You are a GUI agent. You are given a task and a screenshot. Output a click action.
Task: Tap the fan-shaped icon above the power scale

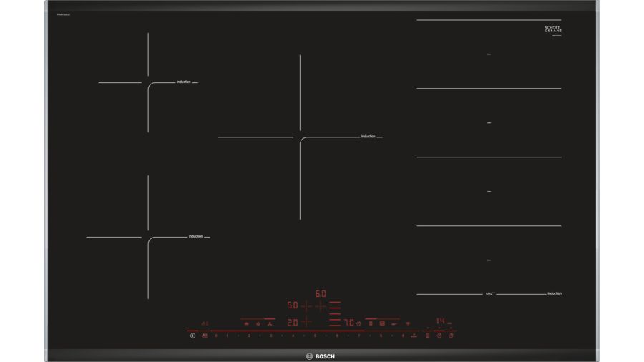269,323
